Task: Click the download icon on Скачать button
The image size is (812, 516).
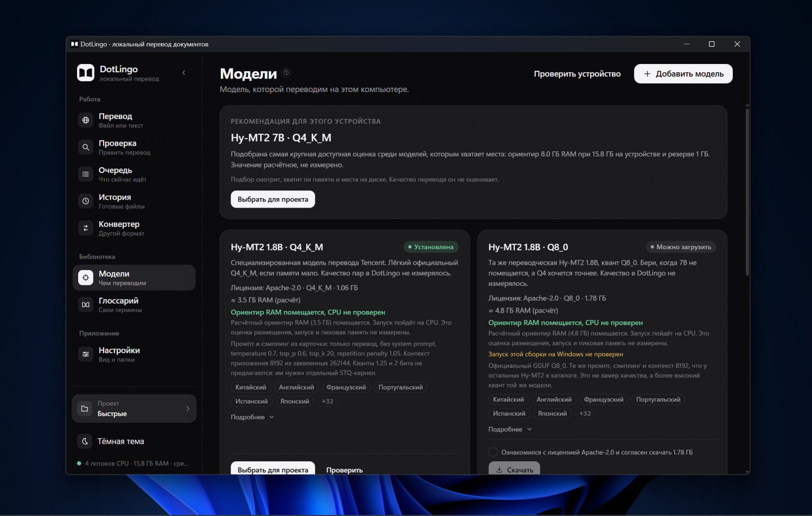Action: tap(499, 470)
